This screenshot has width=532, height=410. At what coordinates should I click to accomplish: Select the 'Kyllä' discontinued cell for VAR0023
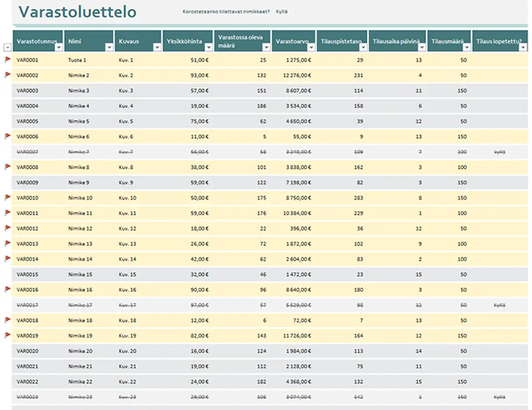(x=499, y=397)
